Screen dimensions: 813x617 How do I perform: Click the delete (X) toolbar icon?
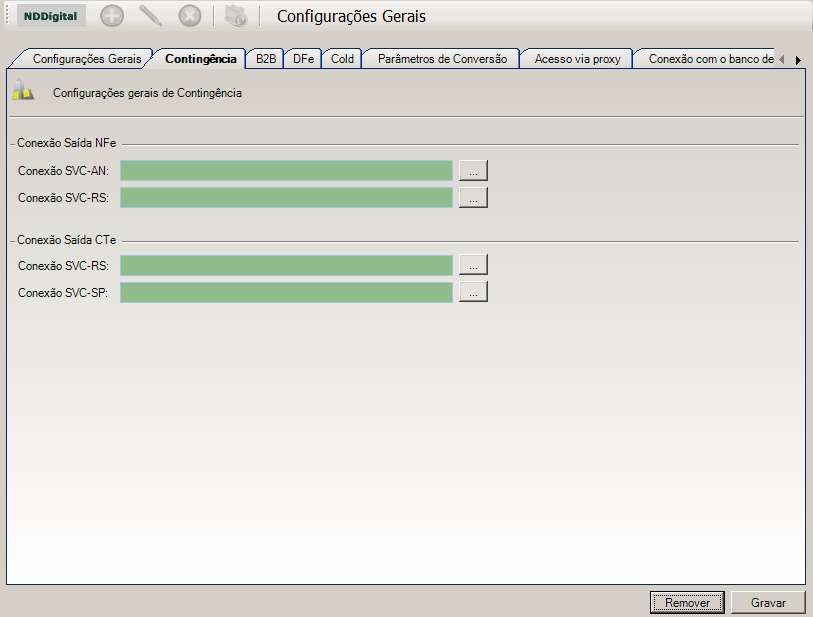click(x=190, y=16)
